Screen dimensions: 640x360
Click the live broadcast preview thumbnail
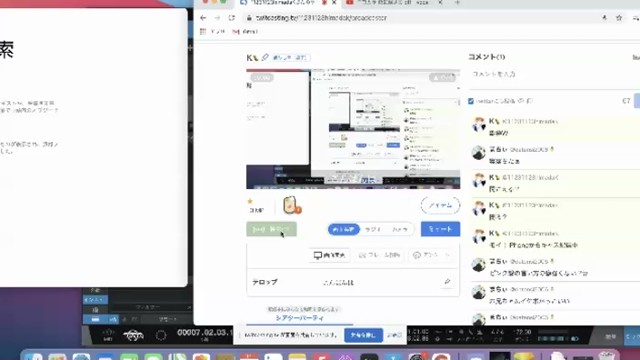pos(353,129)
